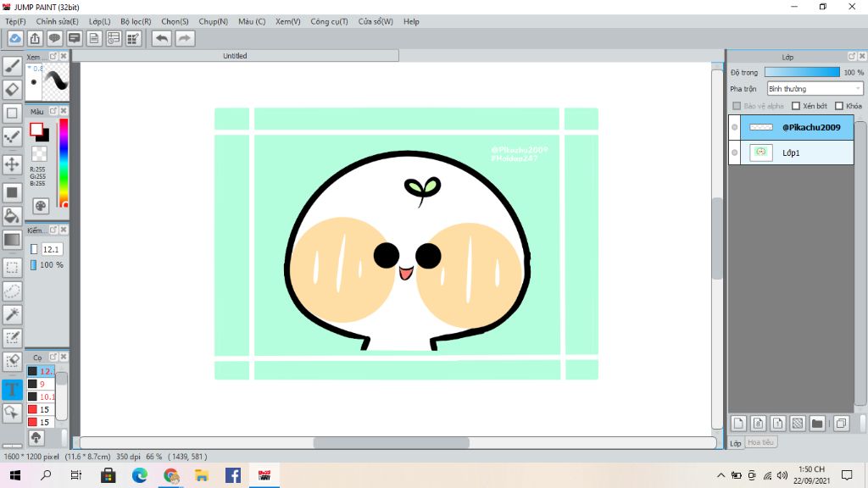Enable the Xén bớt checkbox
Screen dimensions: 868x488
coord(796,106)
